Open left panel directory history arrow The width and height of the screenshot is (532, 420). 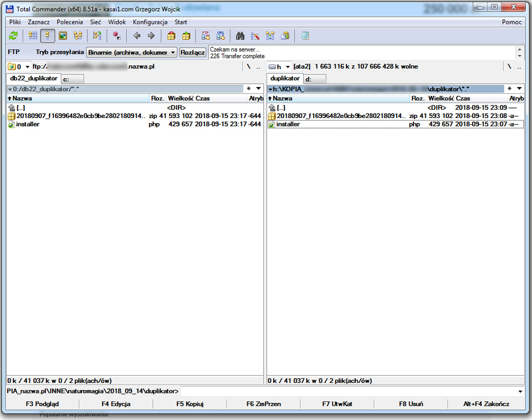pyautogui.click(x=259, y=89)
